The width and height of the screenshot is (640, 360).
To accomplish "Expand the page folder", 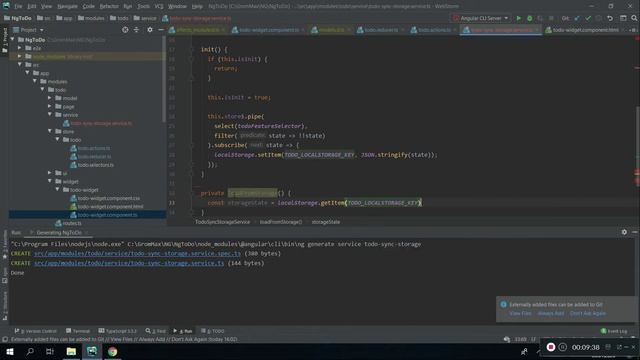I will [50, 106].
